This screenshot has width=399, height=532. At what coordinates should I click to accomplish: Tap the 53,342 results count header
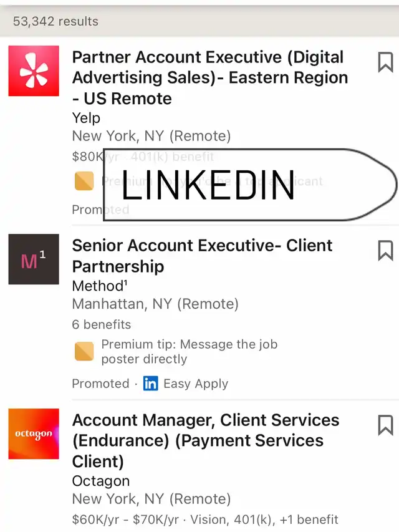tap(55, 21)
